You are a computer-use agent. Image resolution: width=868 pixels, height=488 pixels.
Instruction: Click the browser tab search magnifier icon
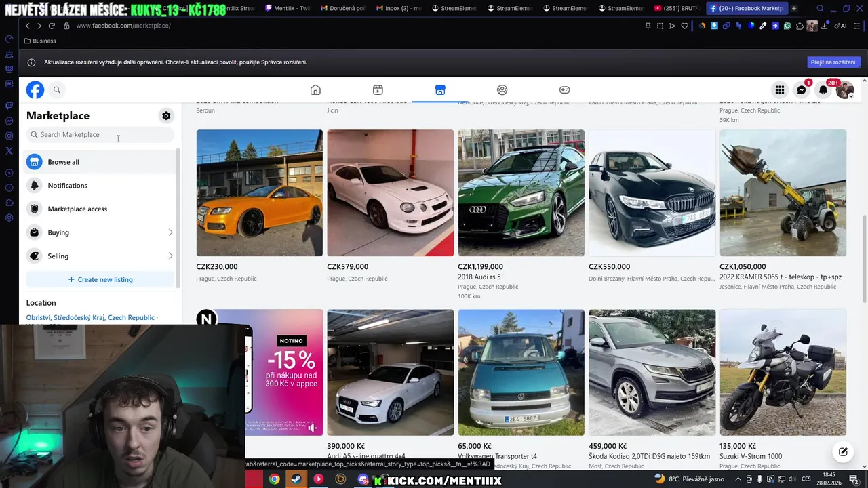point(820,8)
